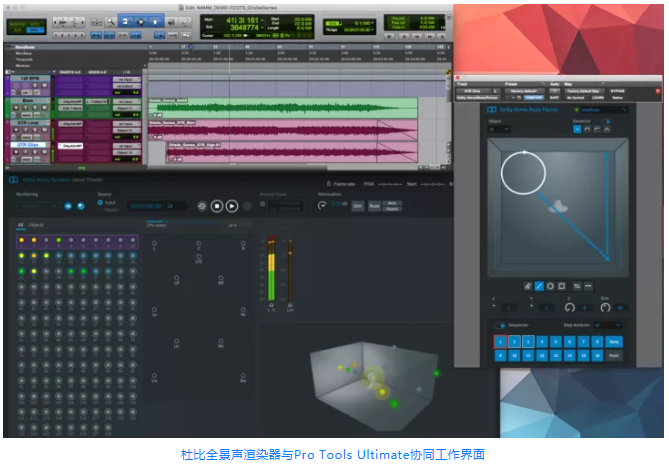Select the line drawing tool in Music Panner

pos(539,285)
